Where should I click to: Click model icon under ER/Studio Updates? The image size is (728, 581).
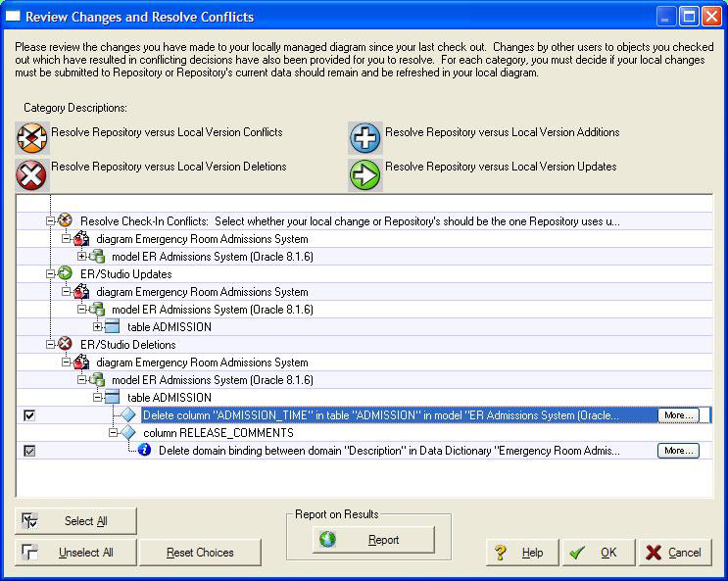97,309
